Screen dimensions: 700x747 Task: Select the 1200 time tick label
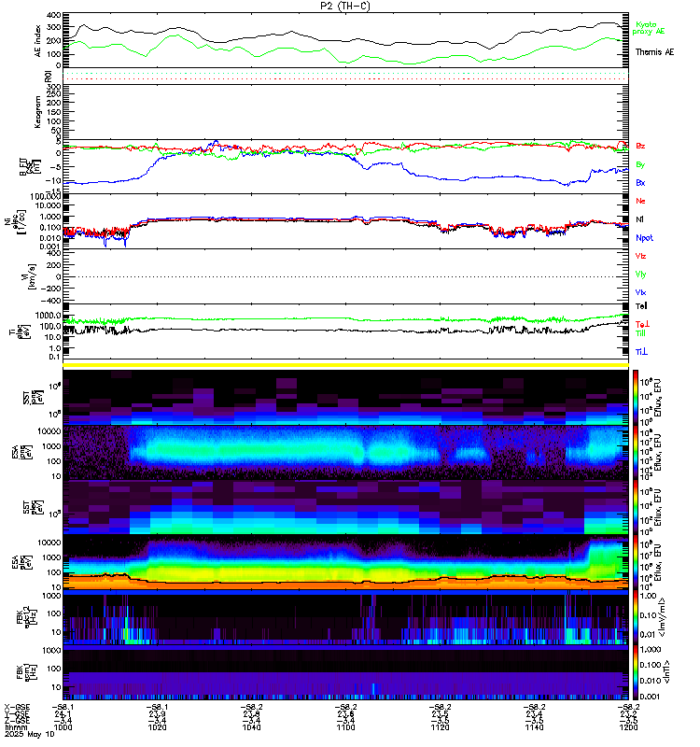(x=628, y=727)
